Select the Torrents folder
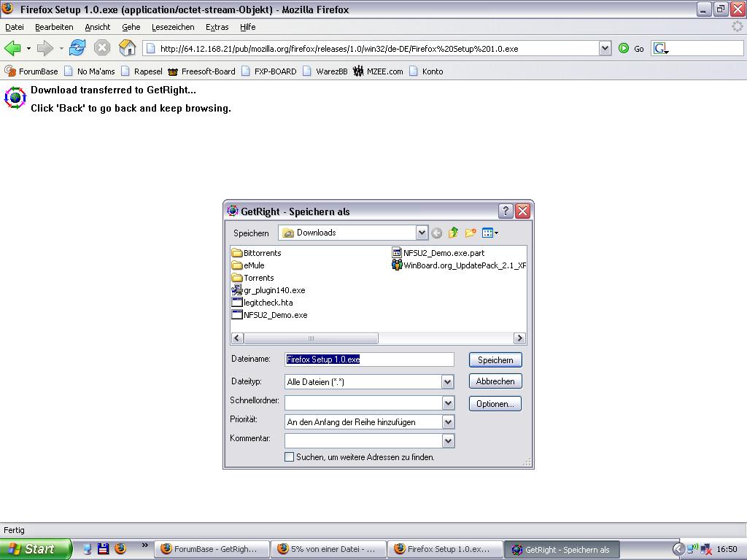 pos(253,278)
